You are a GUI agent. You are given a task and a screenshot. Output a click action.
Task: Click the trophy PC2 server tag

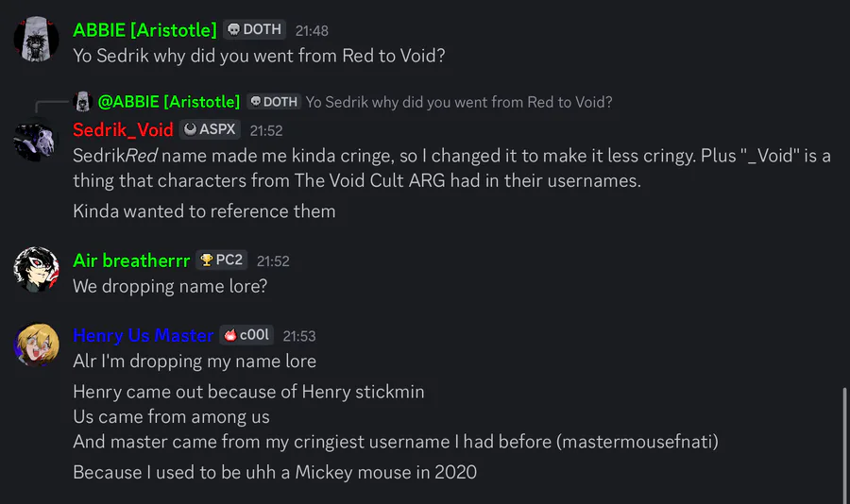(220, 260)
